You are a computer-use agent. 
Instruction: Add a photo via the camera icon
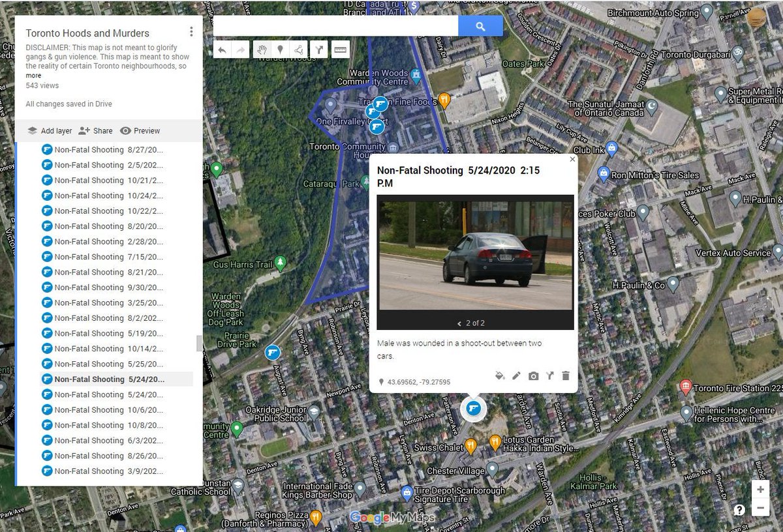click(534, 376)
